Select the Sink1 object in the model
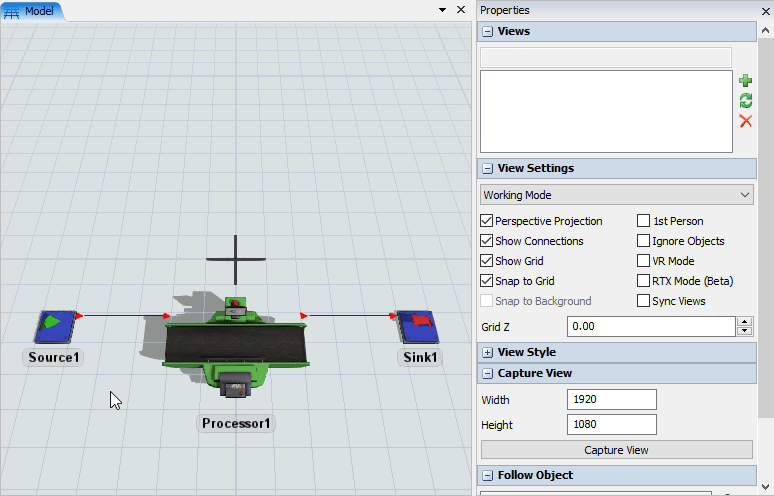Viewport: 774px width, 496px height. [417, 326]
